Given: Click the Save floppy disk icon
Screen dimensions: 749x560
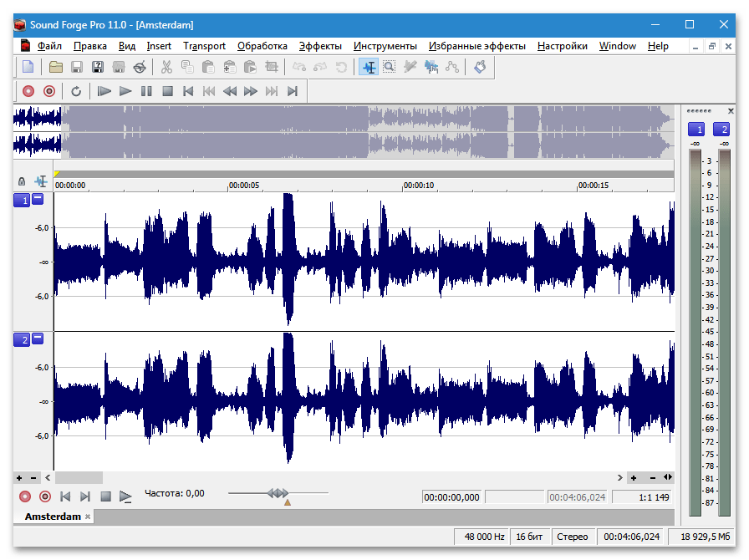Looking at the screenshot, I should pyautogui.click(x=76, y=67).
